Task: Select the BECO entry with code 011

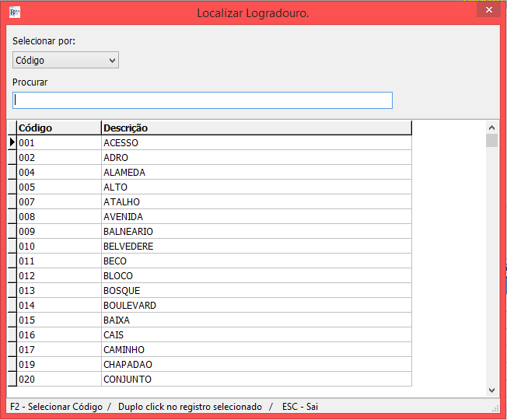Action: tap(115, 261)
